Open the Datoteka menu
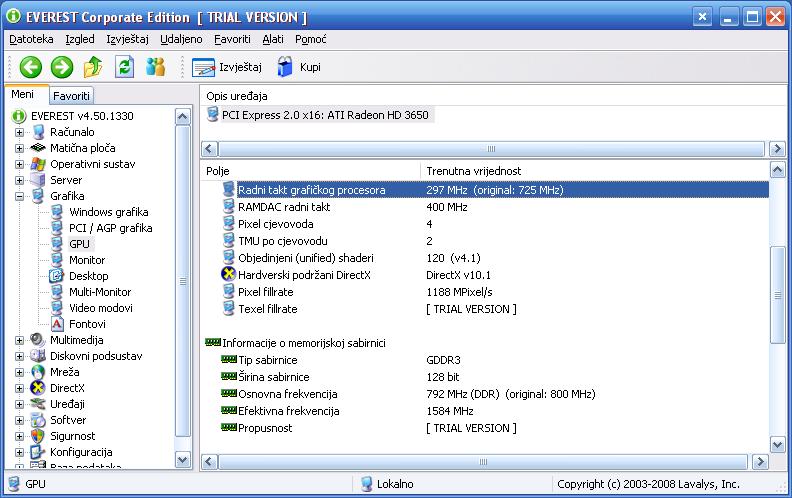 pos(31,39)
